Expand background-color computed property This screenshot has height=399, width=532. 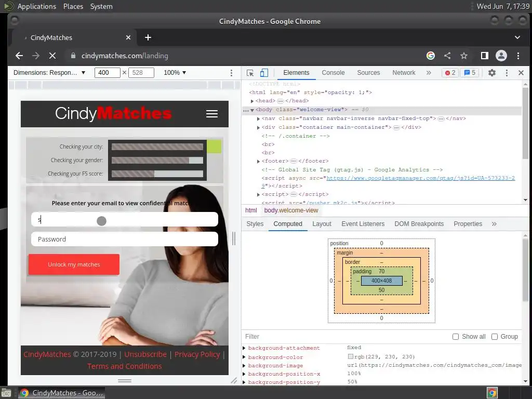coord(244,357)
